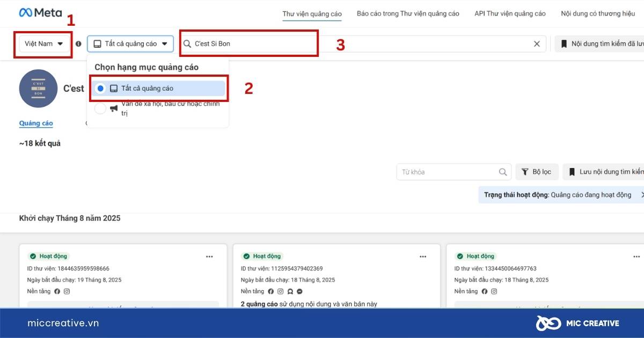Open options menu for ad 1844635959598666

209,256
